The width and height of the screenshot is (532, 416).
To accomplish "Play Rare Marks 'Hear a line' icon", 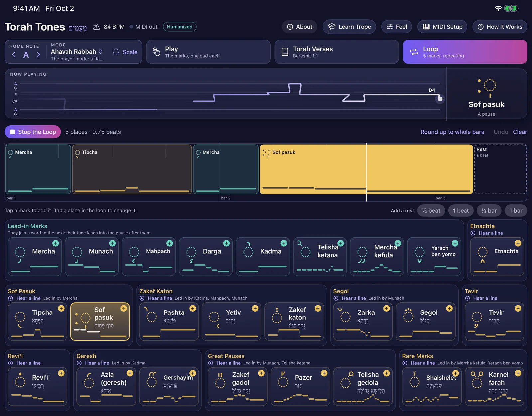I will [405, 363].
